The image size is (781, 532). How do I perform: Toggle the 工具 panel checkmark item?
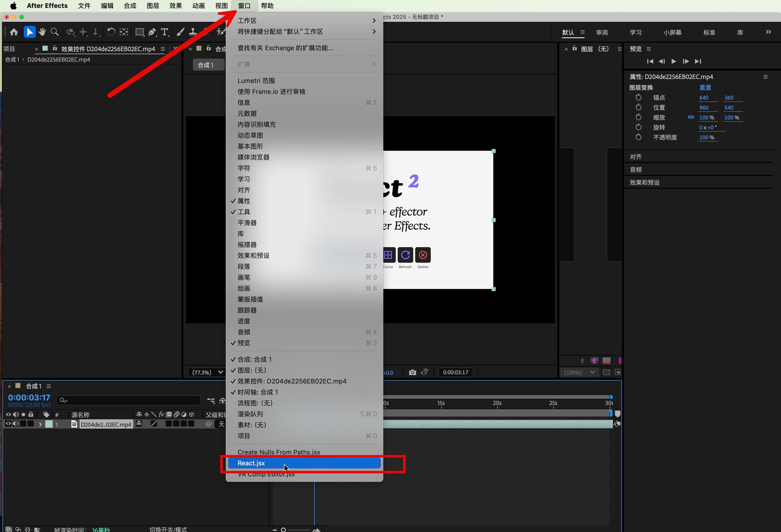click(x=244, y=212)
